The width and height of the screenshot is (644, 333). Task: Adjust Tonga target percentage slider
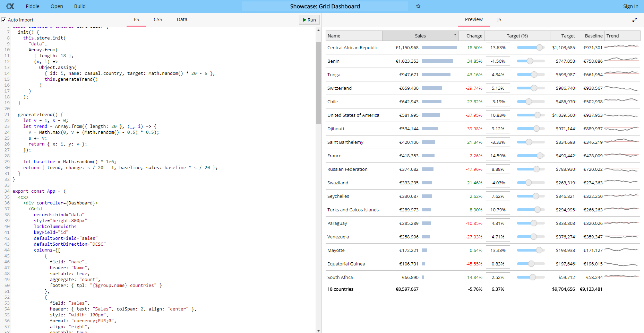(531, 75)
